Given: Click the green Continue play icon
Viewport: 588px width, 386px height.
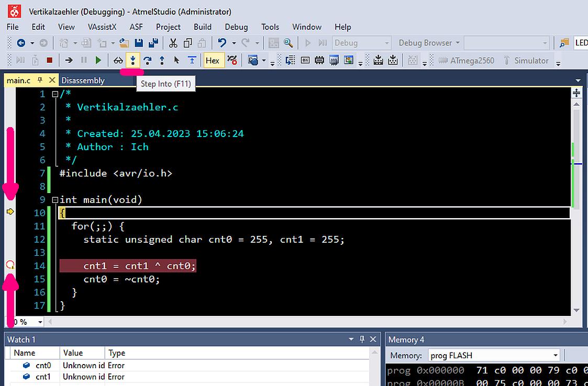Looking at the screenshot, I should pyautogui.click(x=98, y=60).
